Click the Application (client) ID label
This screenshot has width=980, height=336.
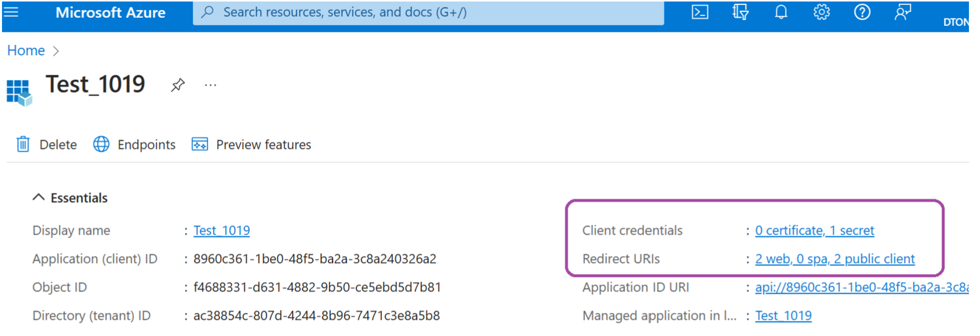[x=95, y=259]
